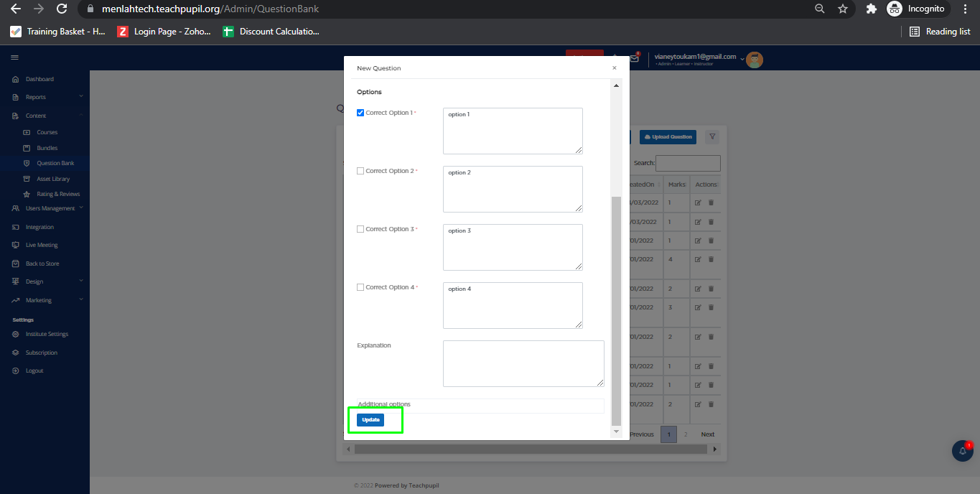Click into the Explanation text area
980x494 pixels.
coord(523,363)
